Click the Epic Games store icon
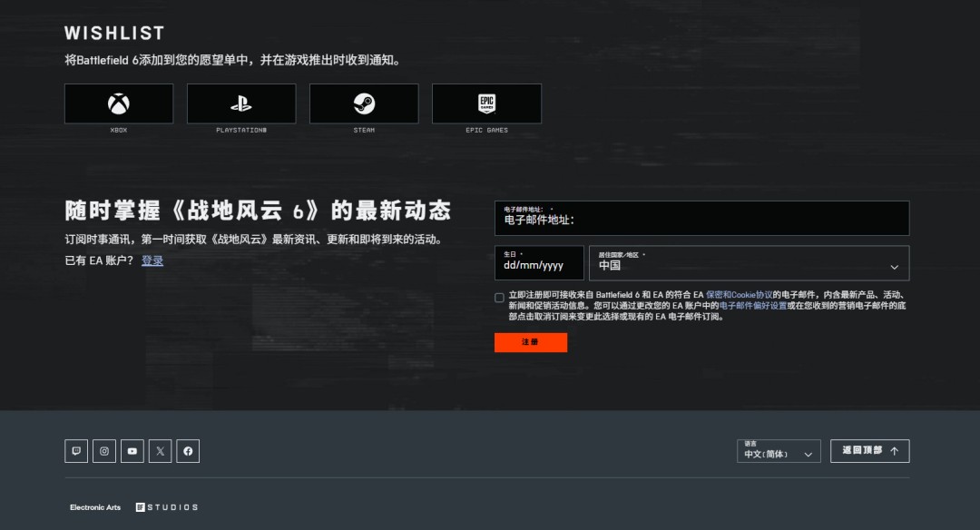The width and height of the screenshot is (980, 530). [486, 103]
